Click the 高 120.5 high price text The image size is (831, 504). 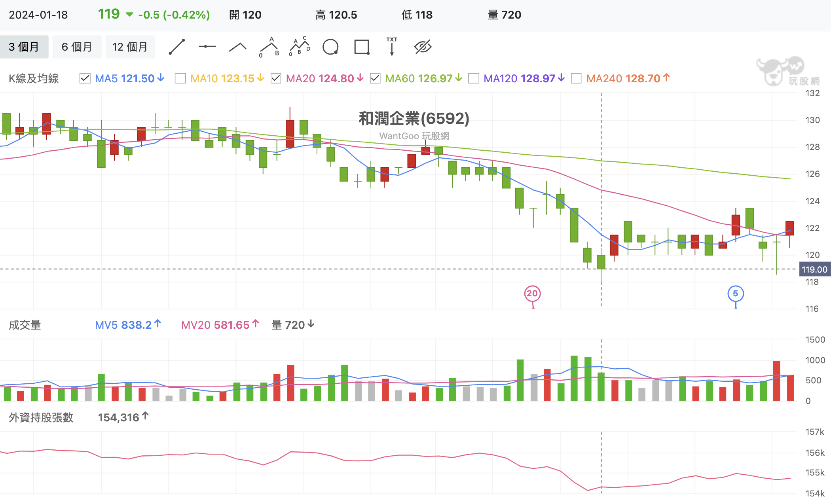click(336, 15)
